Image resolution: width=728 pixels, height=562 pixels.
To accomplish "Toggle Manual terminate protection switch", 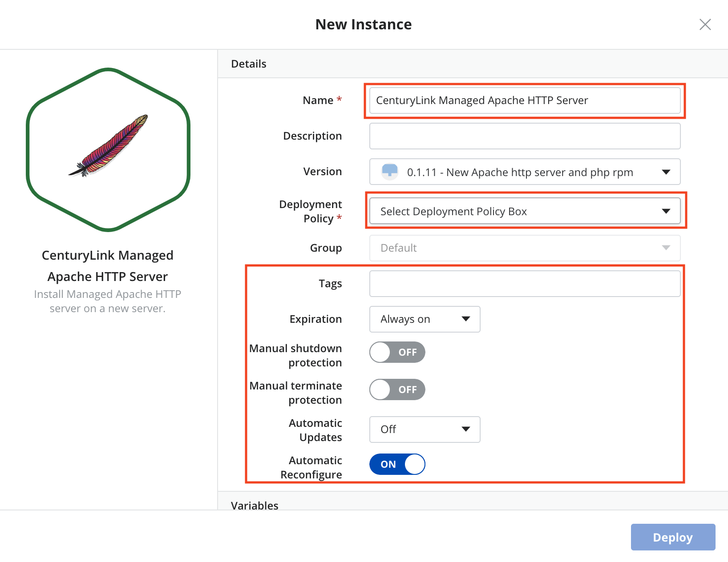I will coord(397,389).
